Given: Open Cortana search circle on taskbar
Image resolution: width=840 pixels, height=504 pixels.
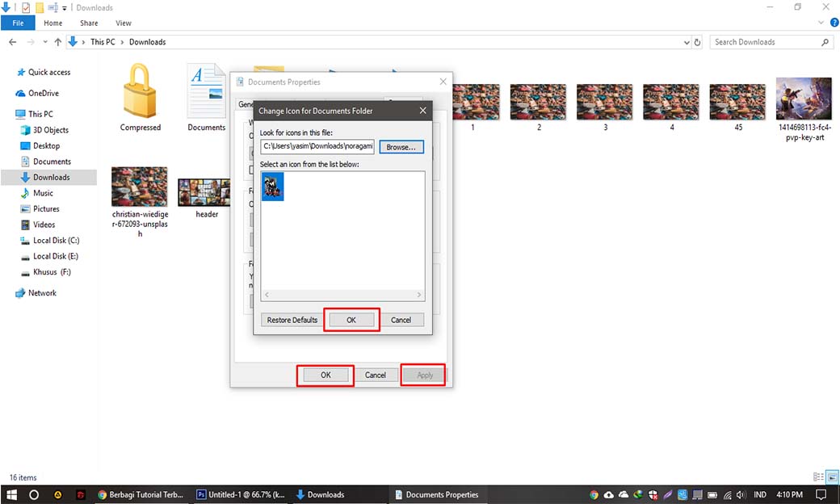Looking at the screenshot, I should (34, 494).
